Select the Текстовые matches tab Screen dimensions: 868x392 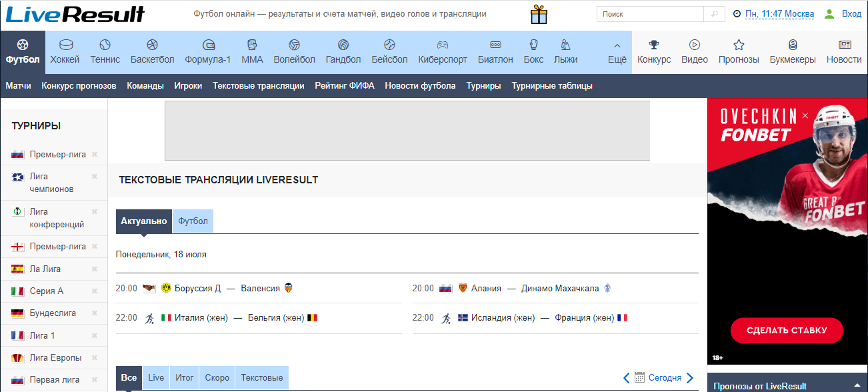pos(262,378)
